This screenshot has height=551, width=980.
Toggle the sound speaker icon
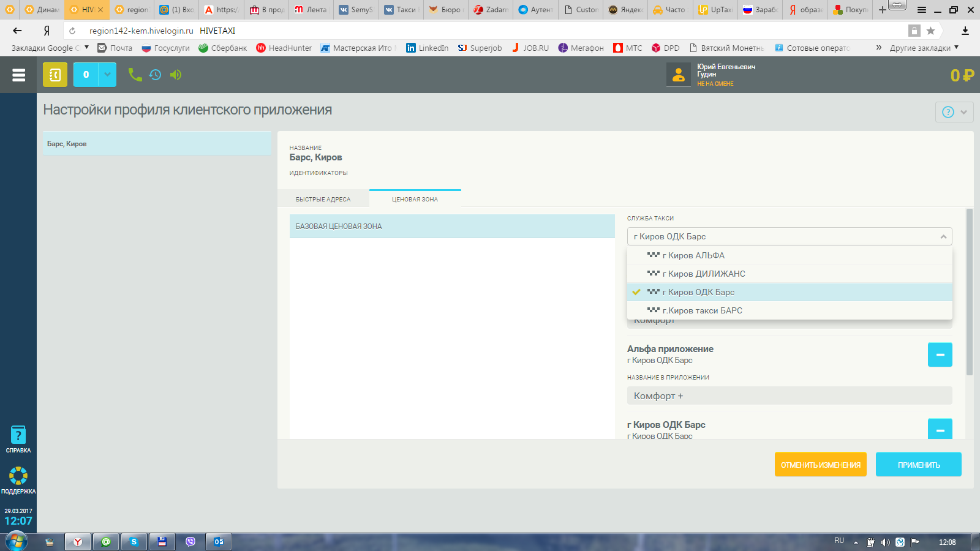coord(176,75)
